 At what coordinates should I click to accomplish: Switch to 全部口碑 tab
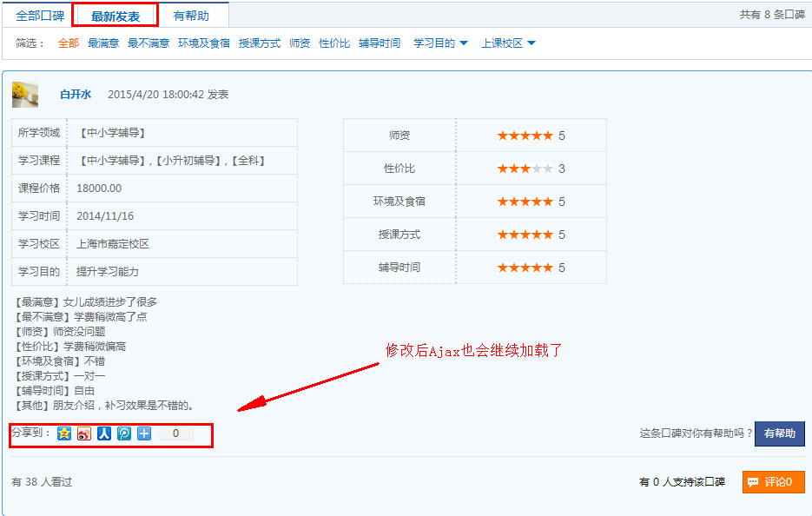(x=40, y=16)
